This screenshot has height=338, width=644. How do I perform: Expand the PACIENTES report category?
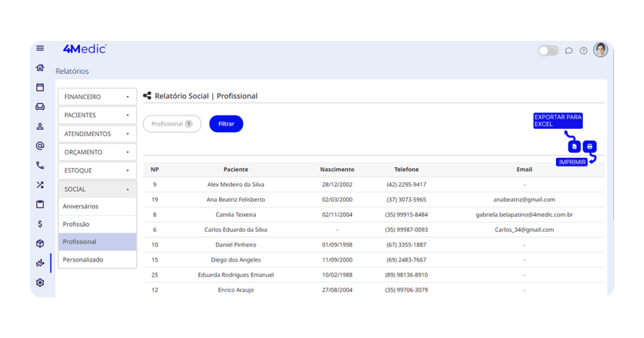coord(97,115)
